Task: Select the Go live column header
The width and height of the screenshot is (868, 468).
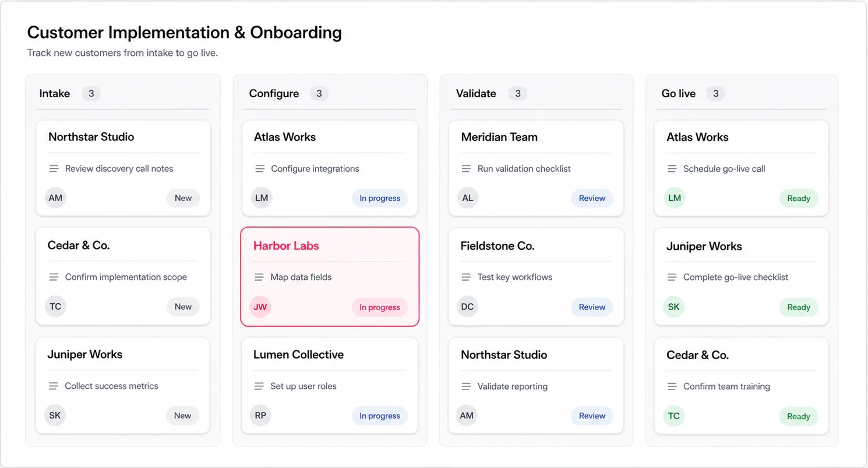Action: [x=679, y=94]
